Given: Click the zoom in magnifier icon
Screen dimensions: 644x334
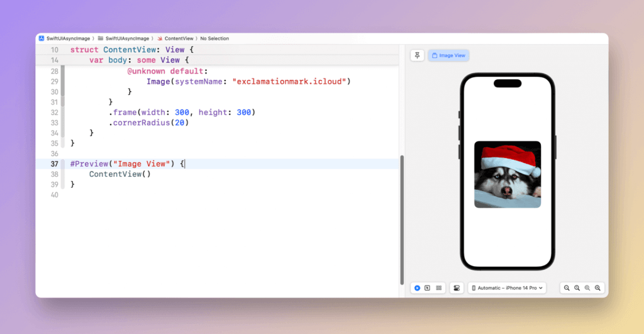Looking at the screenshot, I should pos(597,287).
